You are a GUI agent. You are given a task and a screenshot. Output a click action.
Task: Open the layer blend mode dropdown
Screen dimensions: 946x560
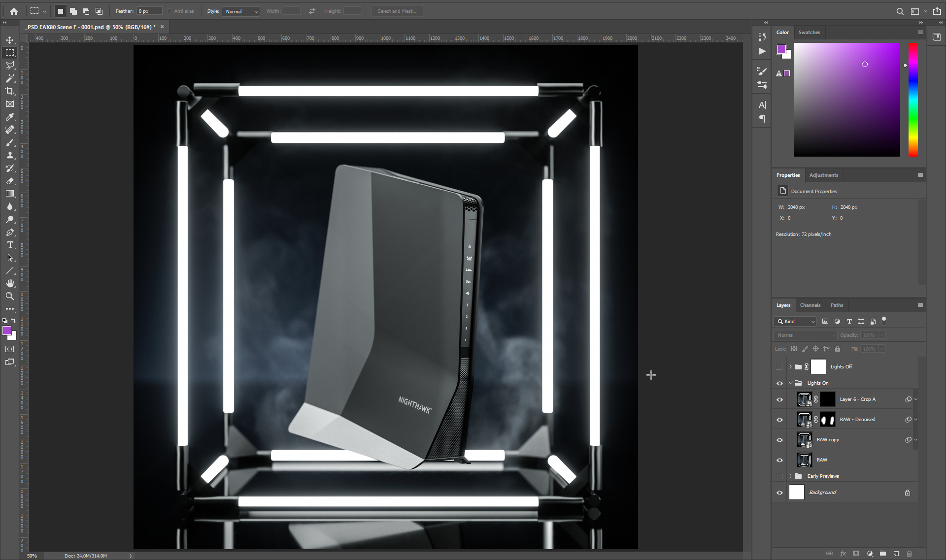[806, 335]
